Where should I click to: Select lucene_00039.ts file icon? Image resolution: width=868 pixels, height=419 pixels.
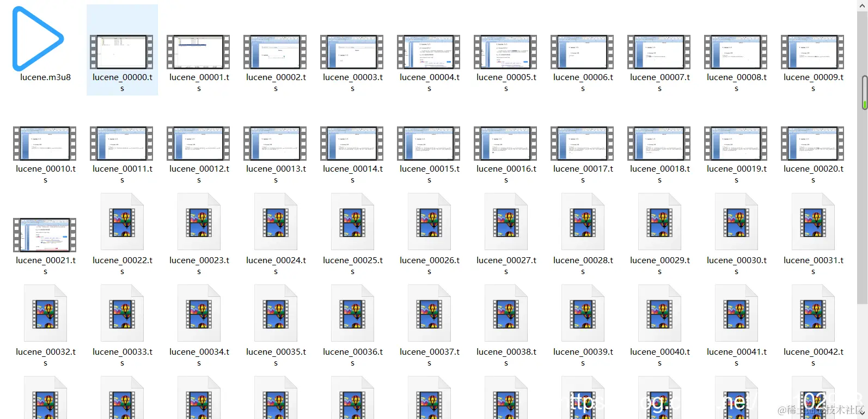[x=583, y=313]
